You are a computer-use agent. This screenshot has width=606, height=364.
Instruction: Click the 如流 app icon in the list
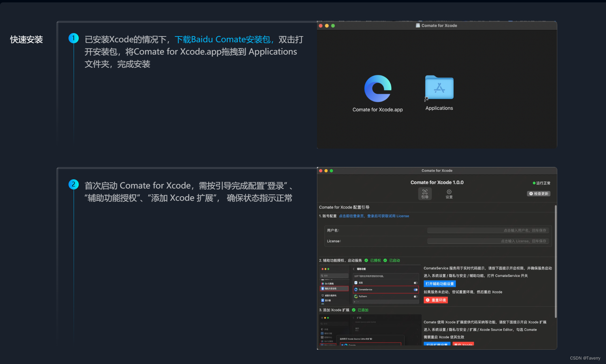click(x=356, y=283)
